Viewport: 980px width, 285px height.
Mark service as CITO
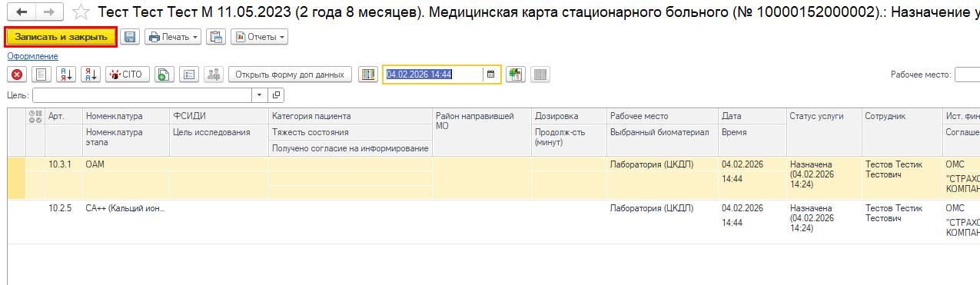point(127,75)
